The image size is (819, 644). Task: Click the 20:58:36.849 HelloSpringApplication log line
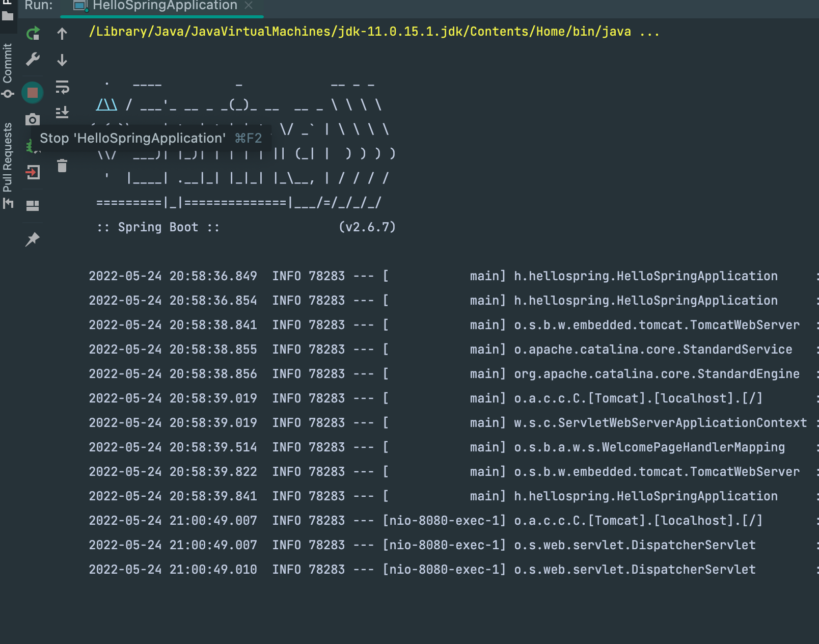(x=453, y=276)
